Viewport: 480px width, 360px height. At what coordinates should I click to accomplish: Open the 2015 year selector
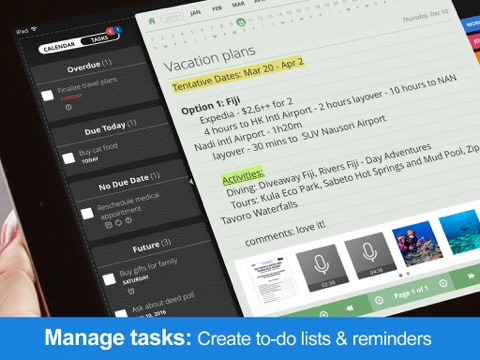tap(172, 18)
